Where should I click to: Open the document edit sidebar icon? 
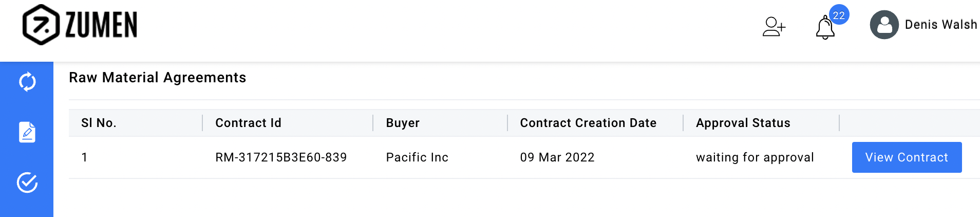(27, 132)
